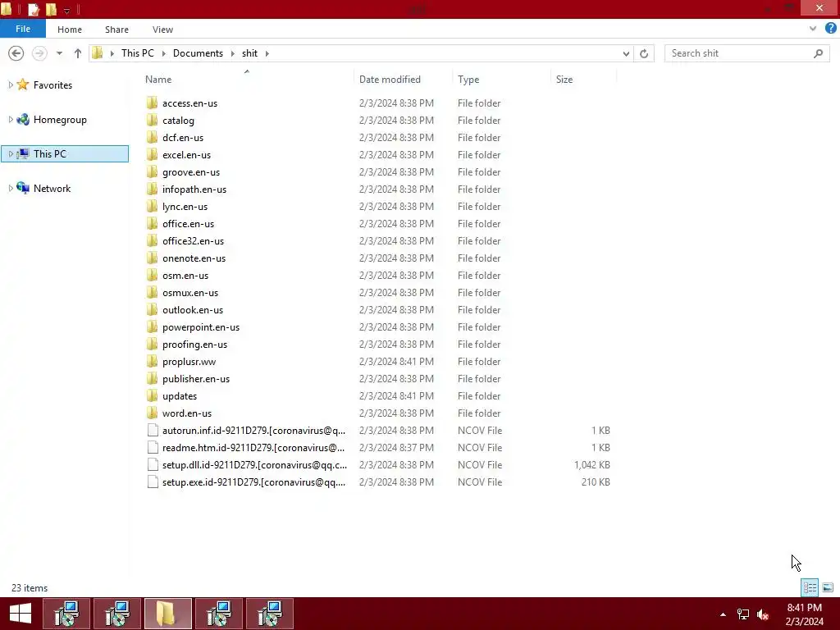Open Explorer Help question mark icon
The height and width of the screenshot is (630, 840).
830,29
